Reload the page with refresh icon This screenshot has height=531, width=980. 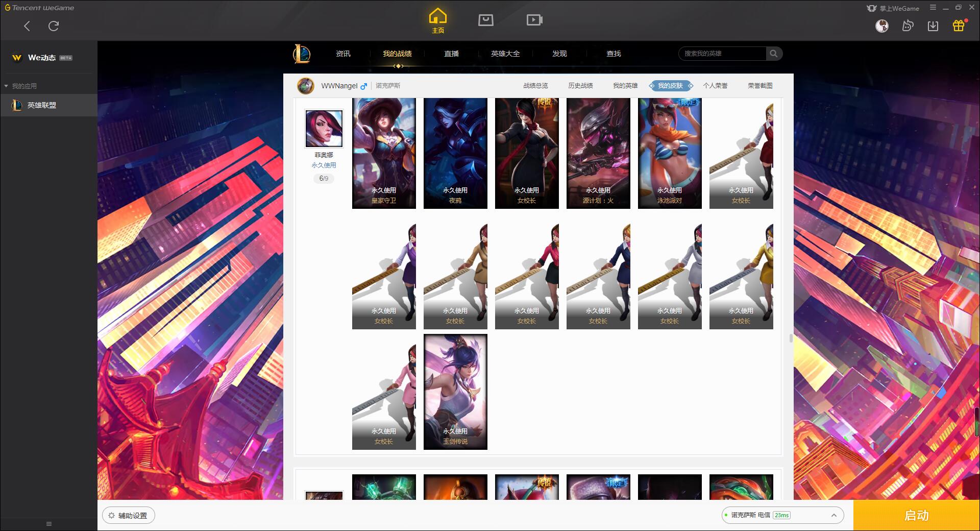[54, 26]
